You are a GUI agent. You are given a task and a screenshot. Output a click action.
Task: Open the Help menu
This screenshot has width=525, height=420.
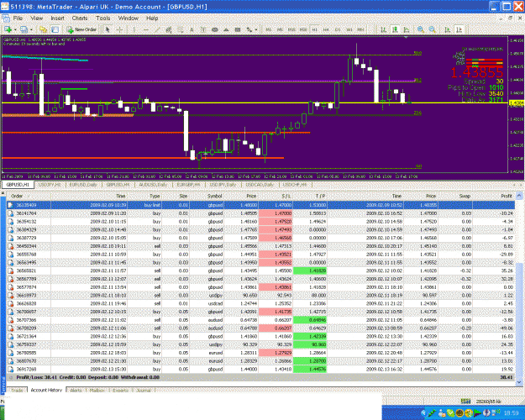pos(152,18)
